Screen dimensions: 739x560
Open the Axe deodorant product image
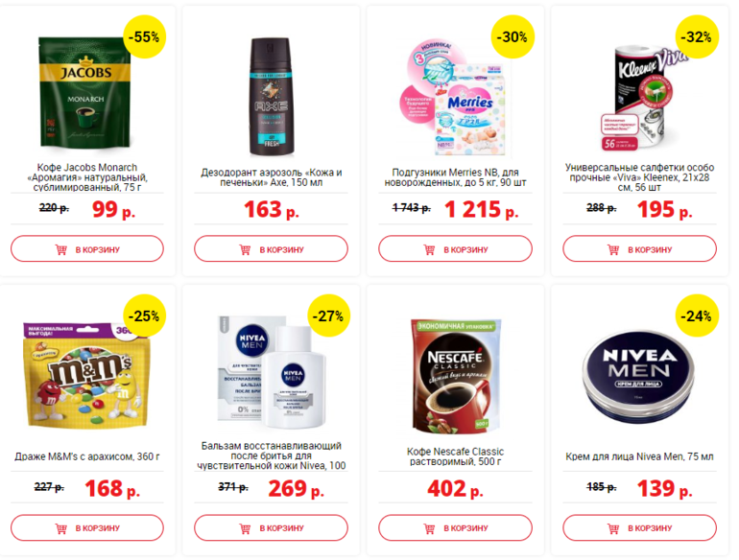point(272,97)
